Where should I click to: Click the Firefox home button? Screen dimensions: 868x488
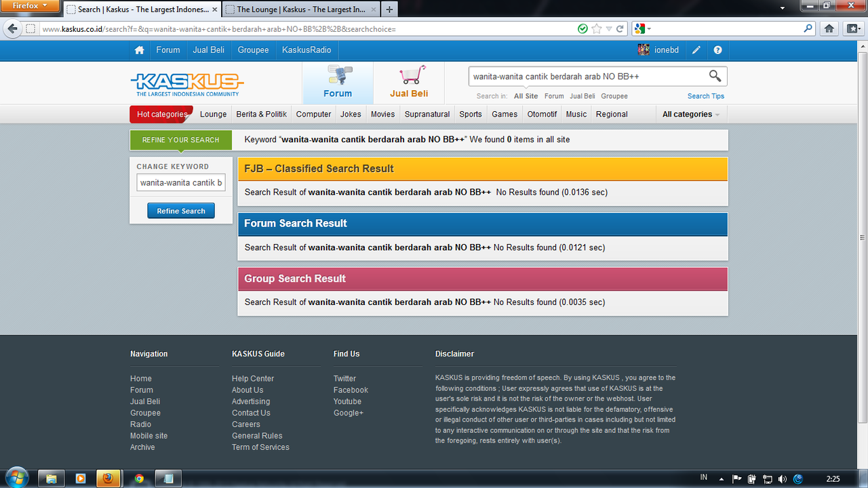[829, 29]
